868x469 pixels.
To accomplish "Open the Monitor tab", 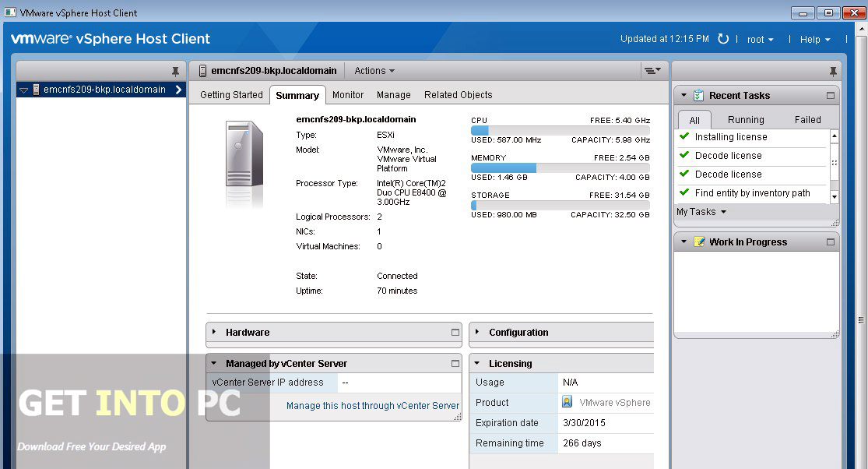I will pyautogui.click(x=348, y=95).
